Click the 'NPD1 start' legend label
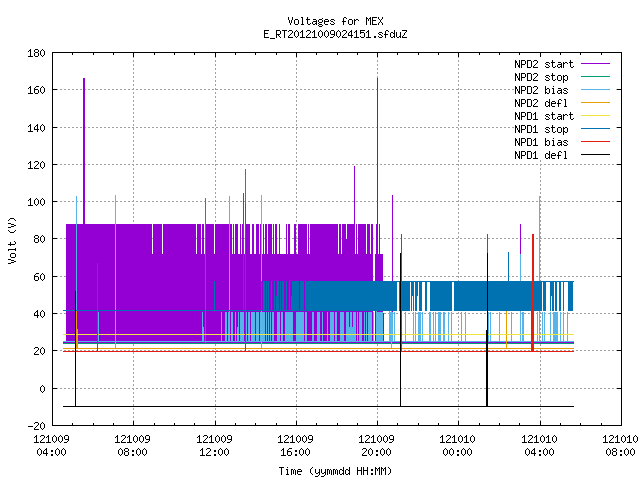The image size is (640, 480). point(544,116)
